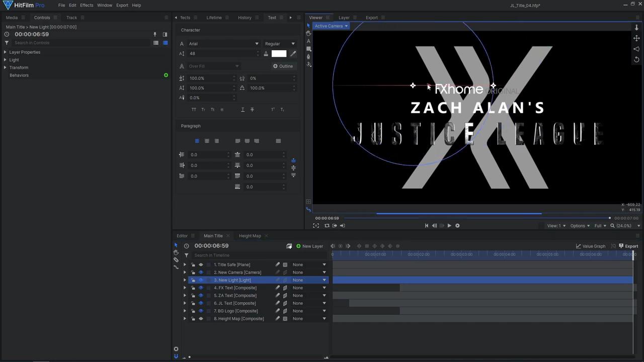Click the viewer Rectangle mask tool
Image resolution: width=644 pixels, height=362 pixels.
coord(308,49)
